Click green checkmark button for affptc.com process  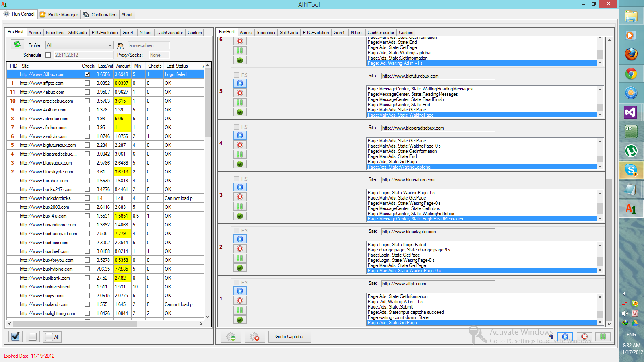pos(240,320)
